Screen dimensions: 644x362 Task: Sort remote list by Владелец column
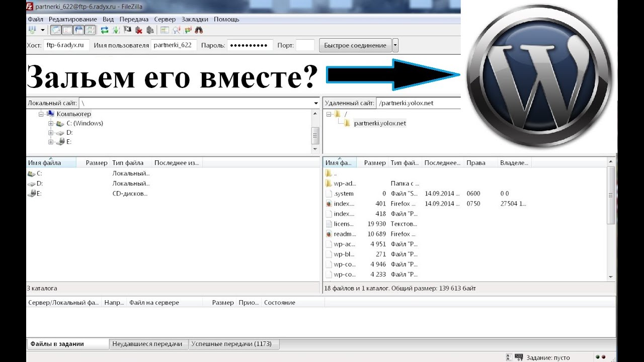click(x=514, y=163)
